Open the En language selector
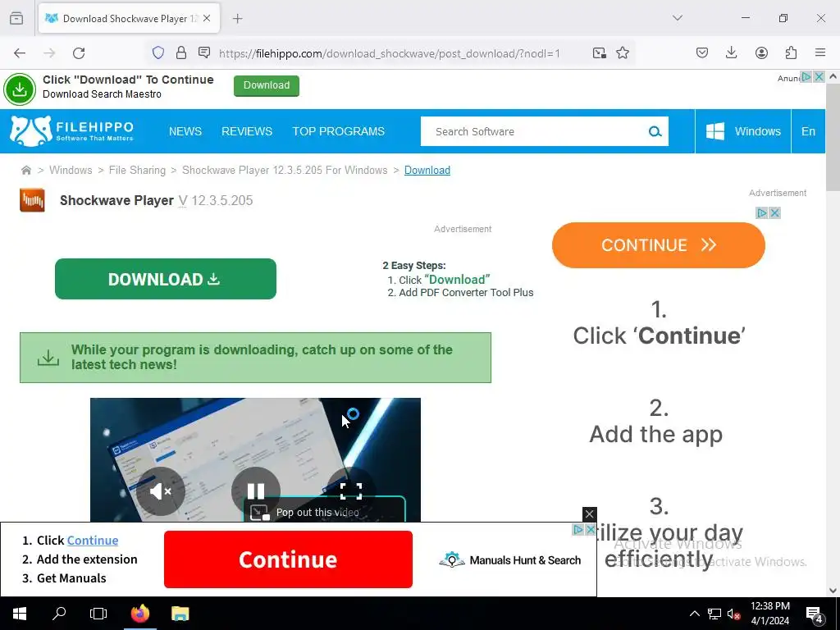The width and height of the screenshot is (840, 630). tap(808, 131)
